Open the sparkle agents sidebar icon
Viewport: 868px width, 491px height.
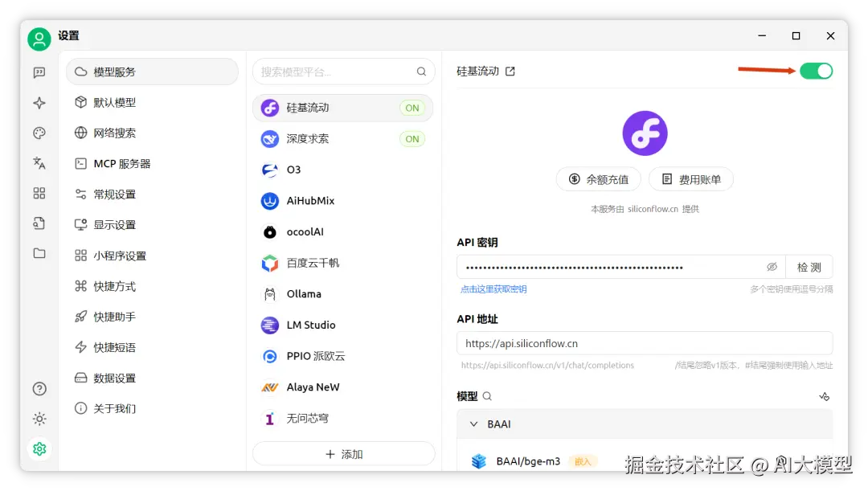tap(39, 103)
